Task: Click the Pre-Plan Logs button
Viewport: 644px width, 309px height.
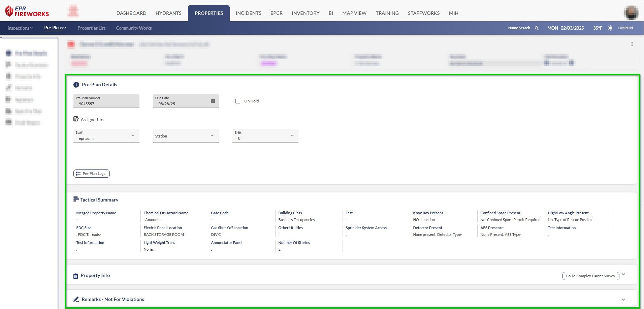Action: click(x=92, y=174)
